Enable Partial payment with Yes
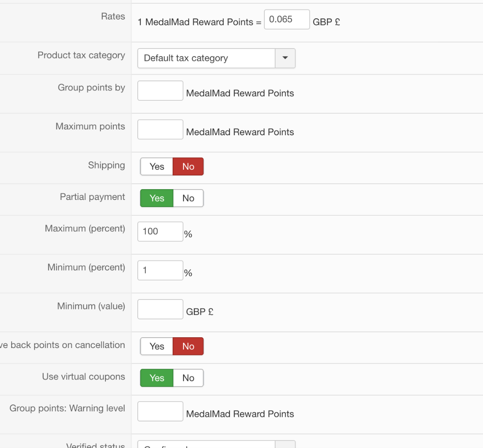Screen dimensions: 483x448 pyautogui.click(x=157, y=198)
